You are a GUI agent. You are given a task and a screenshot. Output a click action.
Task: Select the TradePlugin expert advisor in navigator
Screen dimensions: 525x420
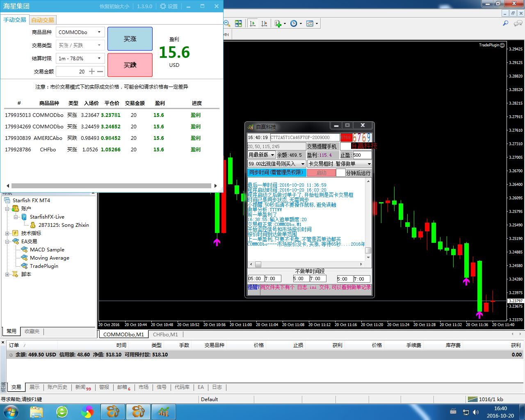click(x=44, y=266)
